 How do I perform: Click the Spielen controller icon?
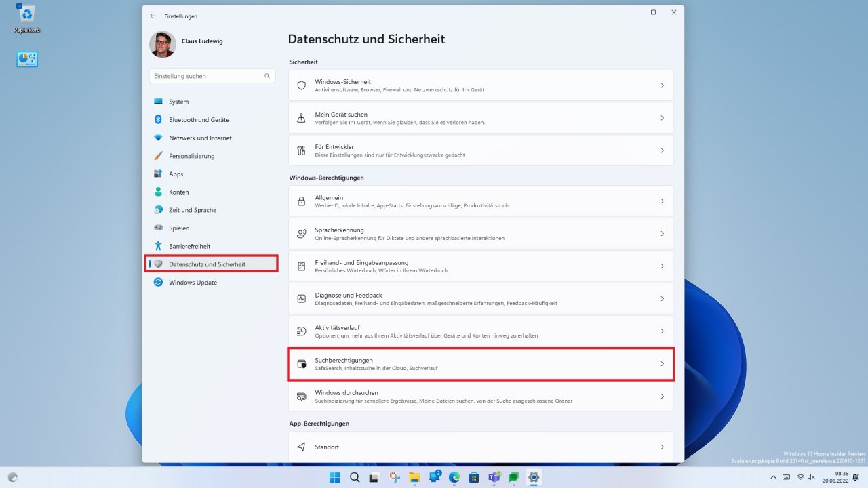point(158,228)
